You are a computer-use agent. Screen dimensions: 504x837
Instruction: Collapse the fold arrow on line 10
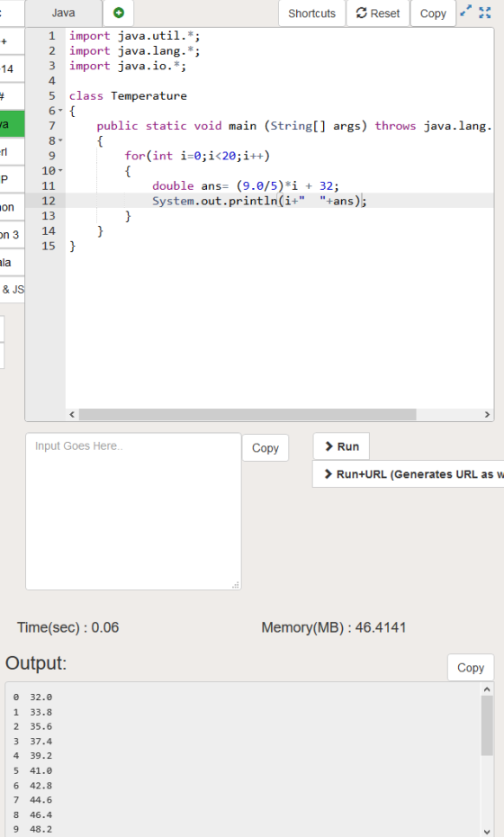coord(60,171)
